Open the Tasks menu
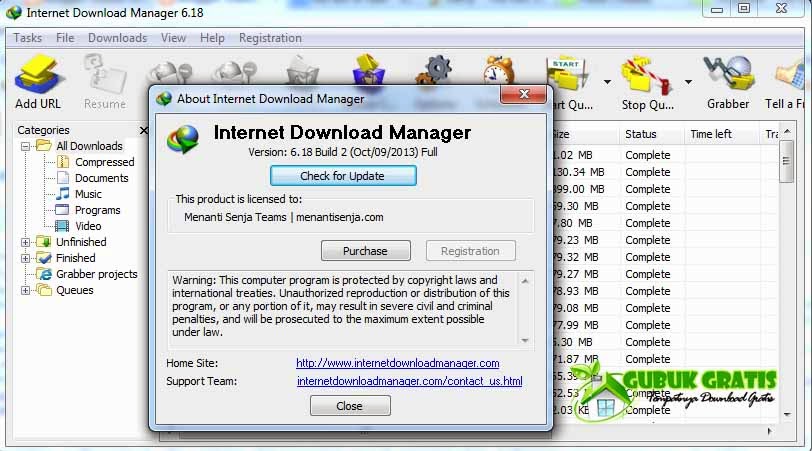812x451 pixels. coord(27,38)
